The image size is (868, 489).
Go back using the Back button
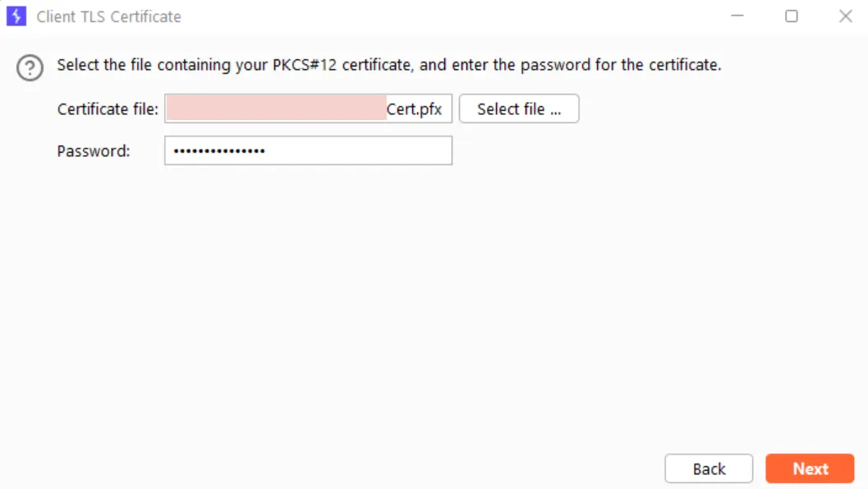(x=708, y=468)
